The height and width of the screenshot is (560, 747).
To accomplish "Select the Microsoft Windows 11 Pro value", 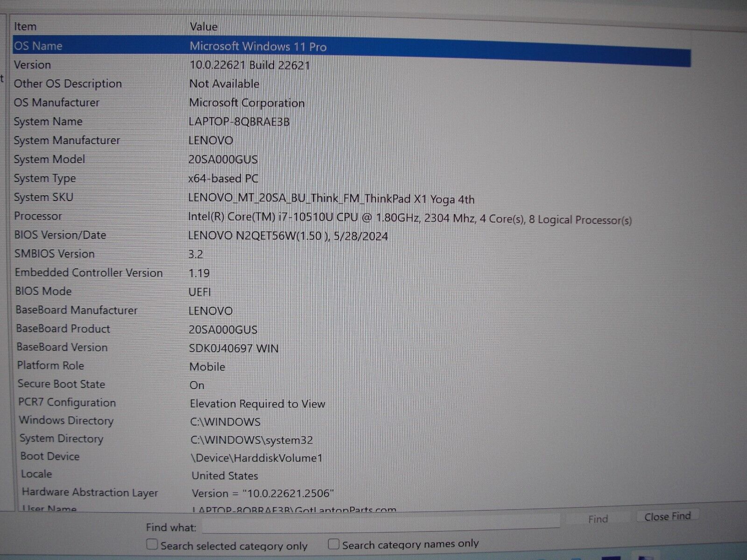I will coord(258,46).
